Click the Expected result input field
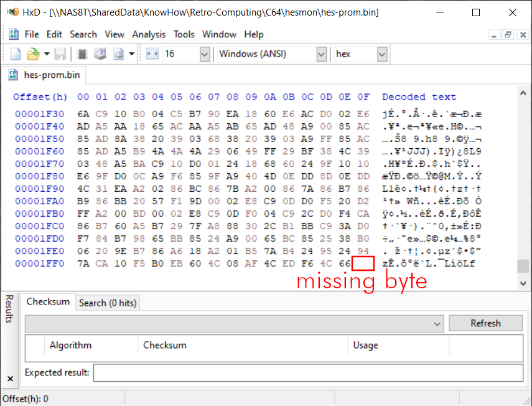Viewport: 532px width, 406px height. pyautogui.click(x=307, y=373)
